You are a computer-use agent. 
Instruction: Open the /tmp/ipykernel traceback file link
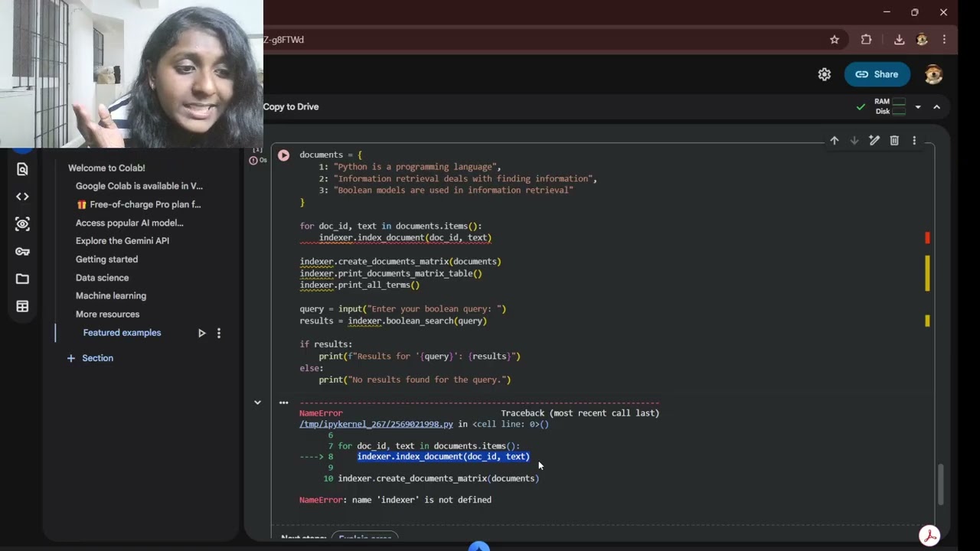[x=376, y=424]
